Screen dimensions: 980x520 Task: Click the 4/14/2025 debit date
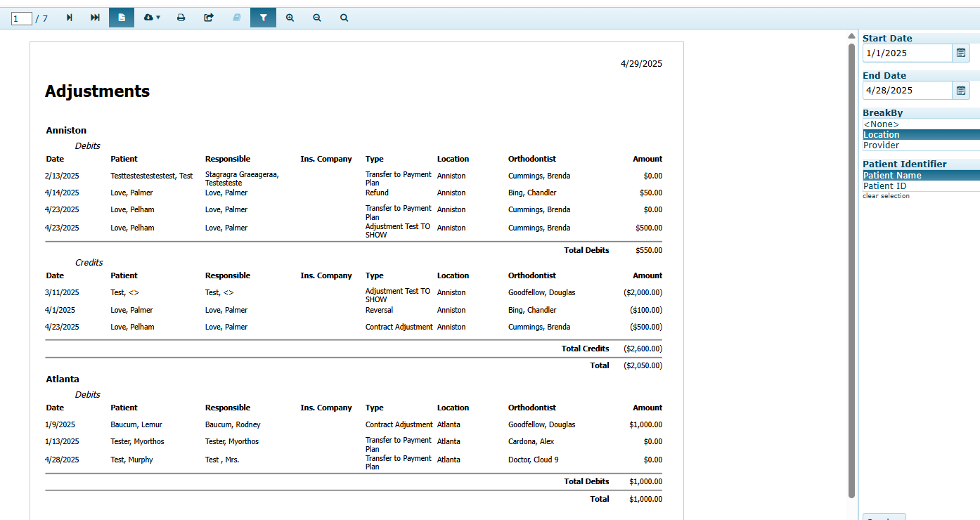(62, 193)
